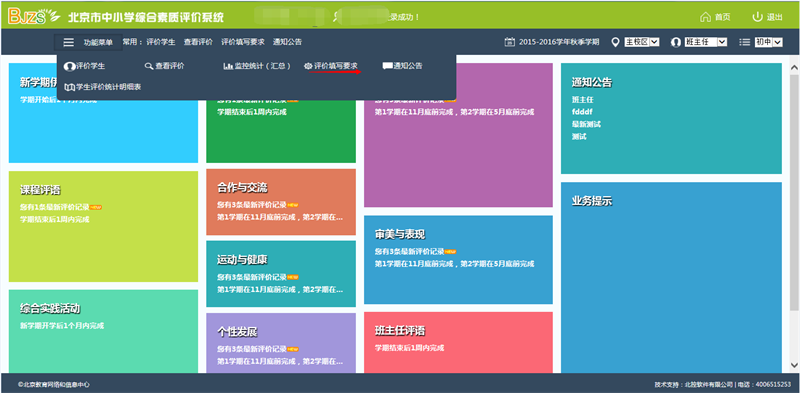
Task: Click the hamburger 功能菜单 icon
Action: tap(68, 42)
